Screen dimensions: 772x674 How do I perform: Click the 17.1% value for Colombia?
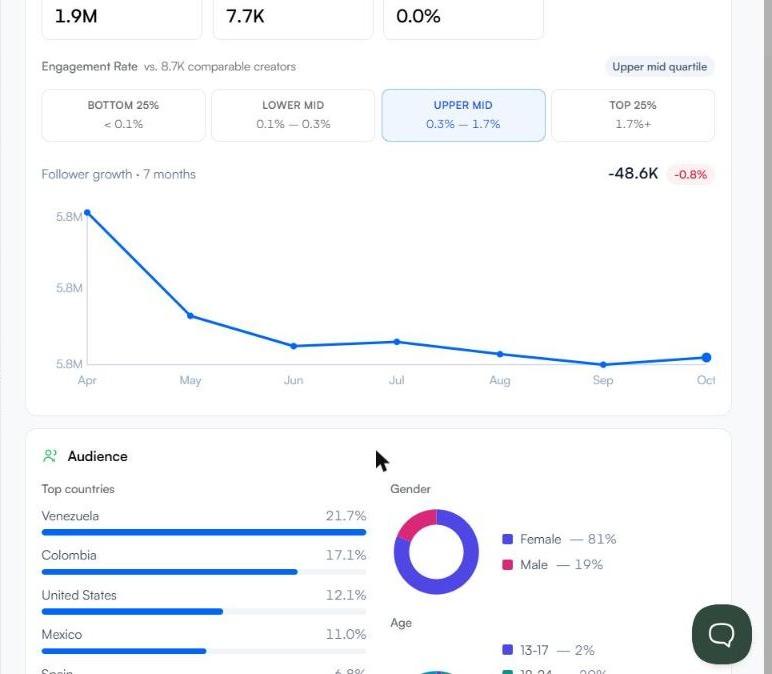[346, 555]
